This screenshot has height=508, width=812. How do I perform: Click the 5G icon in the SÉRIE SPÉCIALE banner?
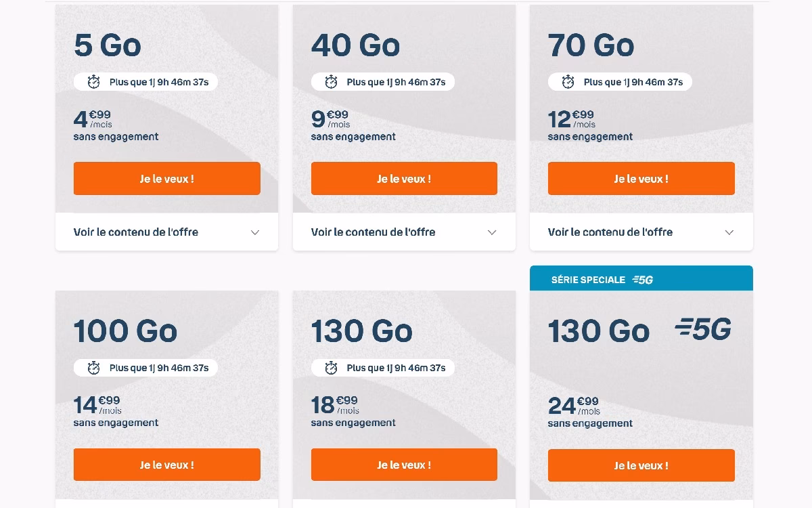point(644,279)
